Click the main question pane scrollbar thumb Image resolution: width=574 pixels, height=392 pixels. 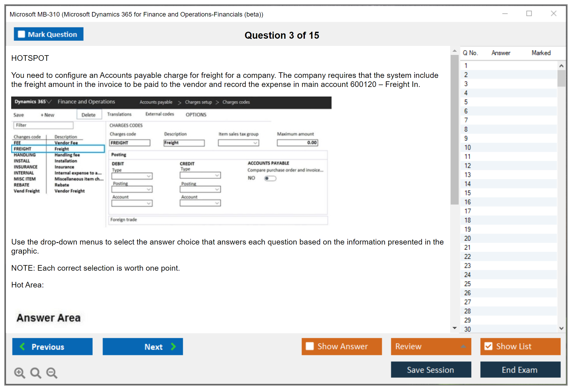click(454, 129)
